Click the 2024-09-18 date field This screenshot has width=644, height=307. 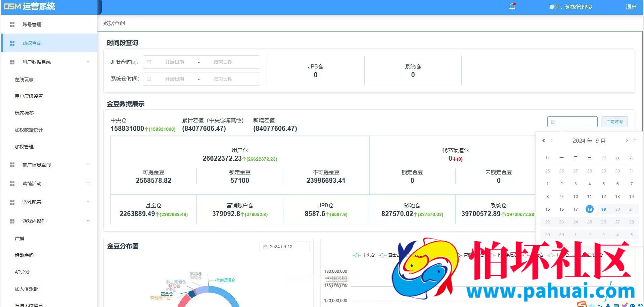pos(284,247)
